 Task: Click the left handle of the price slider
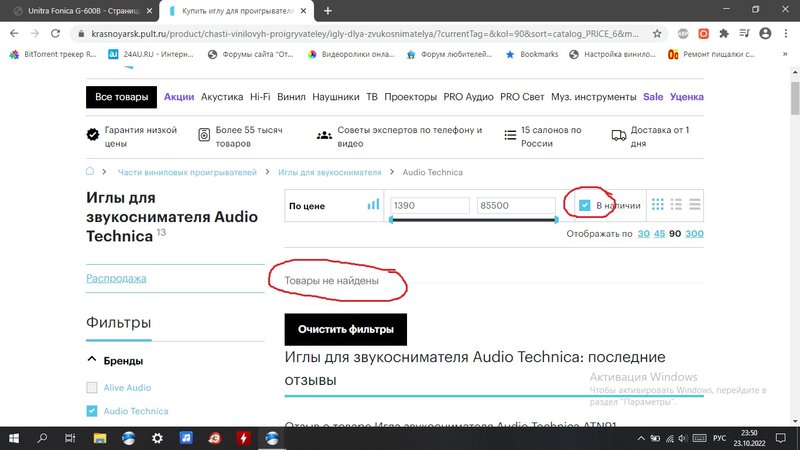tap(391, 220)
